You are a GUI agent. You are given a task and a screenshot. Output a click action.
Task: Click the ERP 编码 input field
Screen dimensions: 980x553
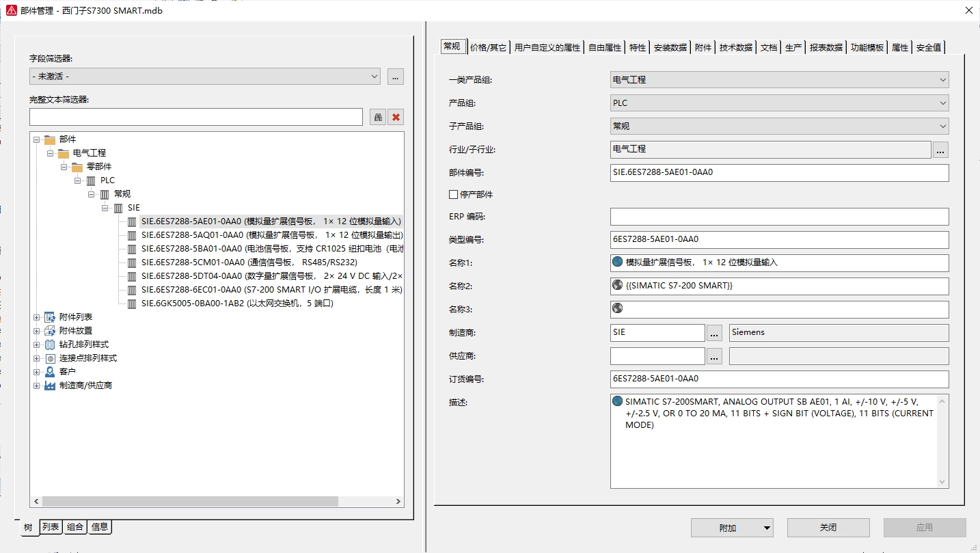tap(779, 217)
